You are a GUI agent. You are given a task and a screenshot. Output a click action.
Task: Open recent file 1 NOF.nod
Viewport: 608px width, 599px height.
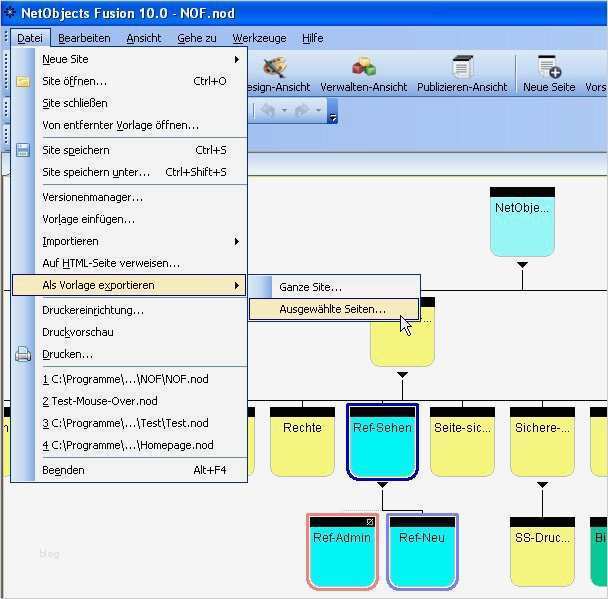click(129, 379)
